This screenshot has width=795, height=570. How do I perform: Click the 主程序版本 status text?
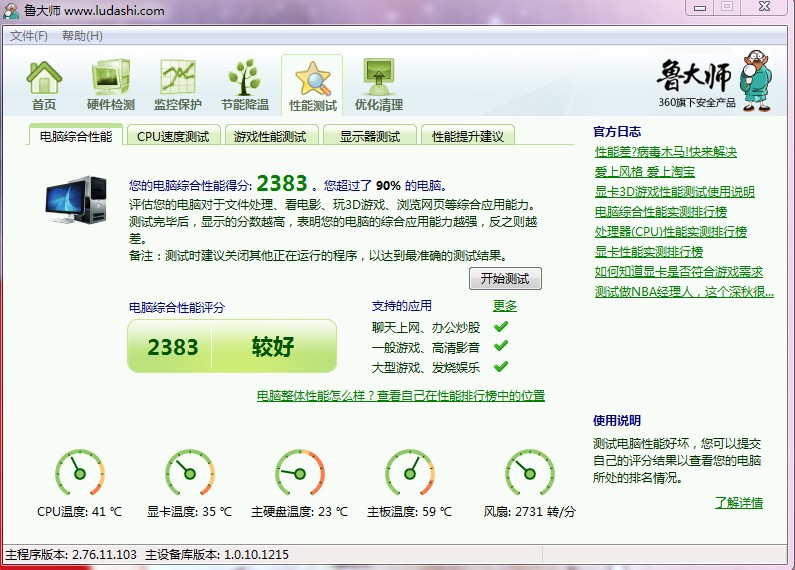click(x=71, y=554)
